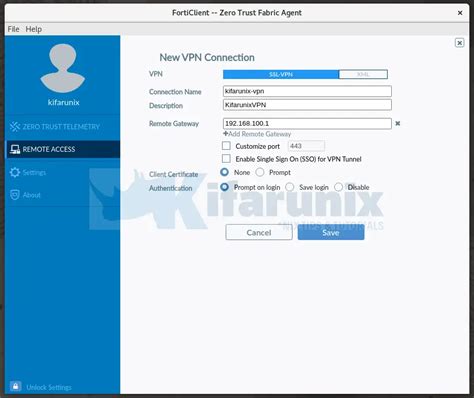This screenshot has width=474, height=398.
Task: Click the Remote Access computer icon
Action: click(15, 149)
